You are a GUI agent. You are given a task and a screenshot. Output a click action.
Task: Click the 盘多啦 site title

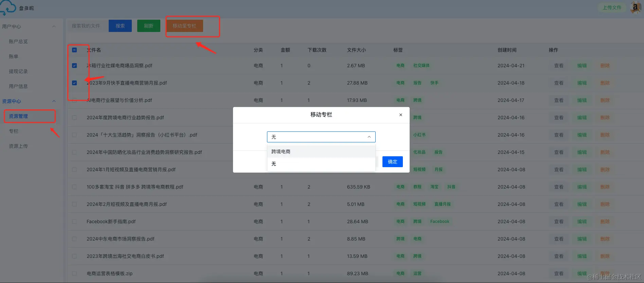26,8
